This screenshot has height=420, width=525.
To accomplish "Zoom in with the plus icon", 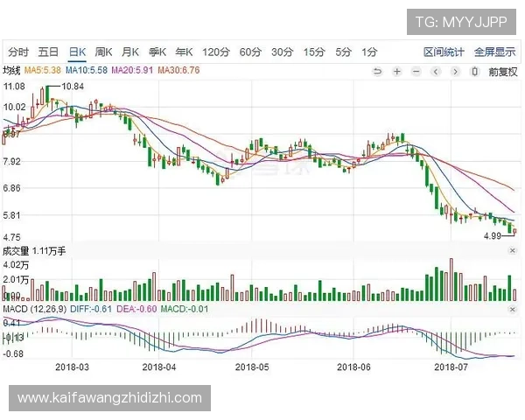I will (396, 71).
